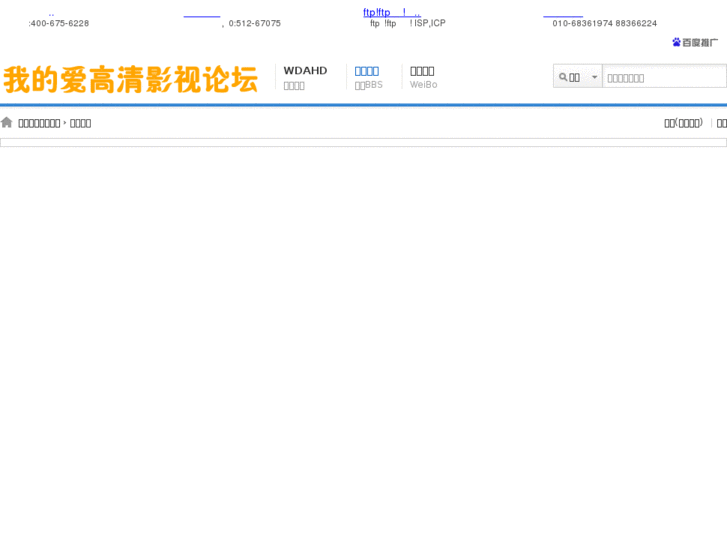Open the blue BBS navigation tab
The height and width of the screenshot is (545, 727).
coord(369,77)
